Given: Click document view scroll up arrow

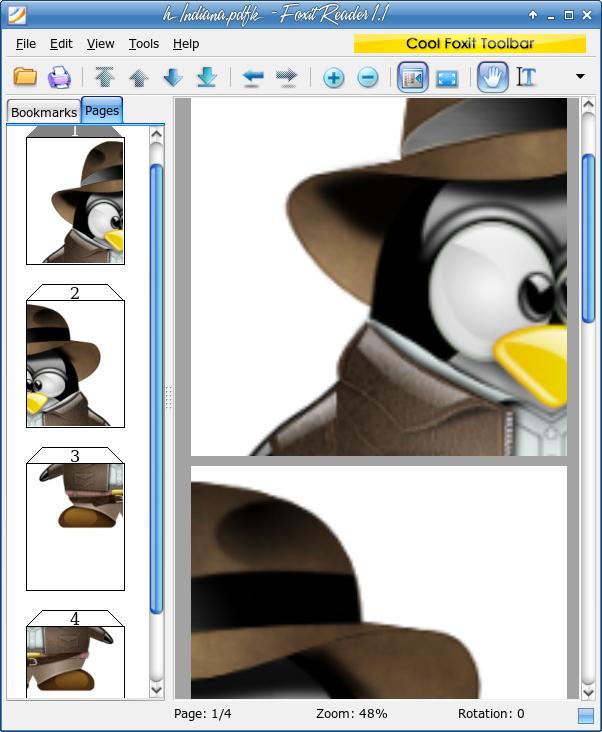Looking at the screenshot, I should click(x=588, y=104).
